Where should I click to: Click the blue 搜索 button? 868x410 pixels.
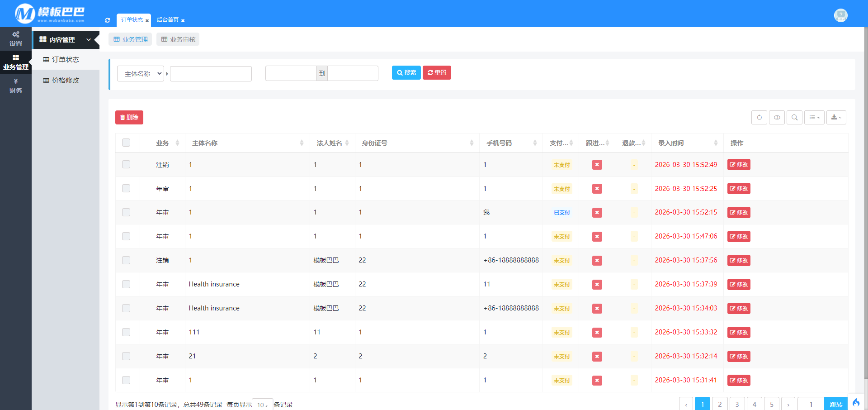406,73
